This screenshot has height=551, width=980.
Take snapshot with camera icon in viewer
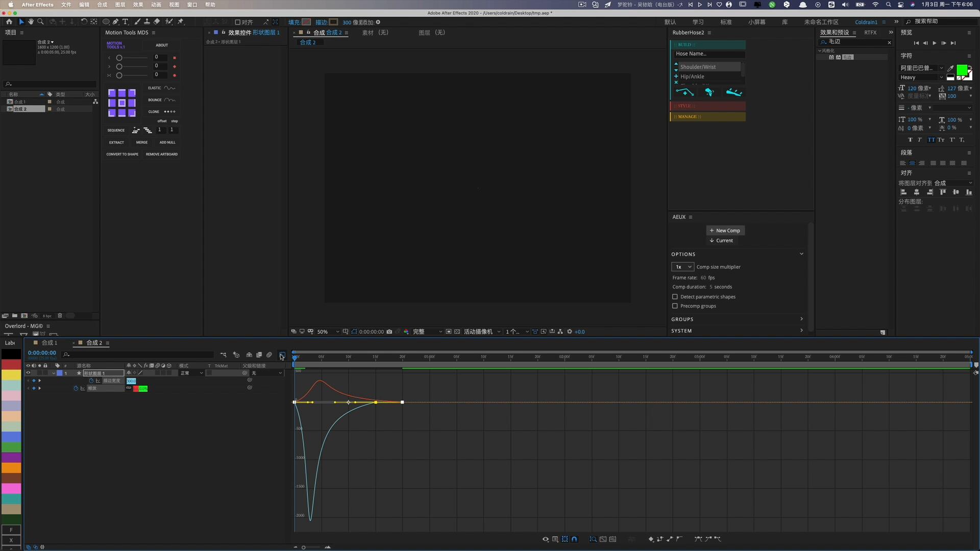[389, 332]
